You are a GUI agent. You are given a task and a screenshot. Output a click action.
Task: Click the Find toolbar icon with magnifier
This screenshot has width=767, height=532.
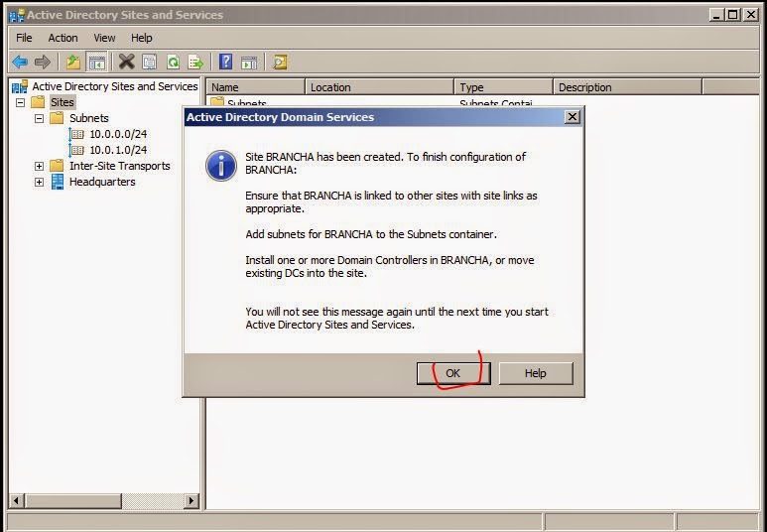(x=280, y=63)
